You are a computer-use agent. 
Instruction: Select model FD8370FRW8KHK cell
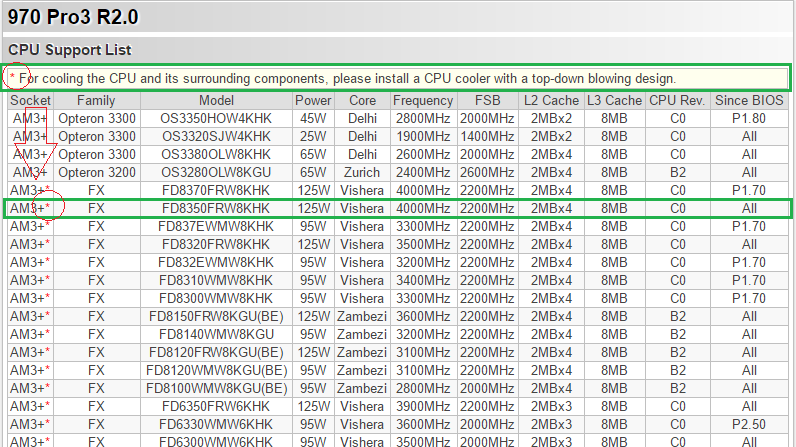coord(216,190)
